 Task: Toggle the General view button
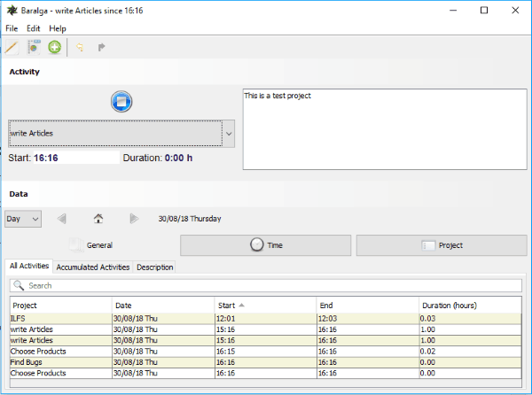click(90, 245)
